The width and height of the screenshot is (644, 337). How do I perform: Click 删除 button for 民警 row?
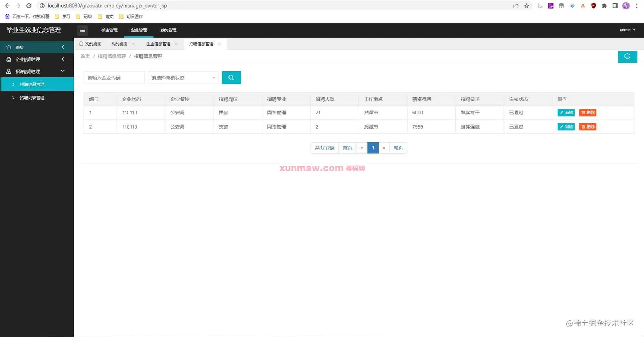588,113
